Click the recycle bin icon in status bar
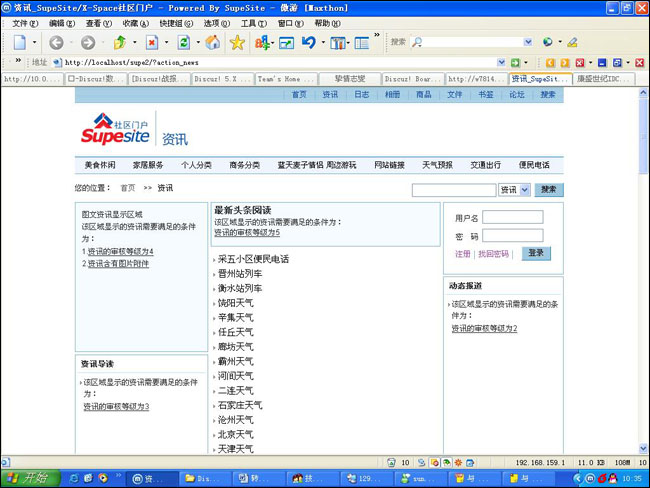Viewport: 650px width, 488px height. pos(391,462)
